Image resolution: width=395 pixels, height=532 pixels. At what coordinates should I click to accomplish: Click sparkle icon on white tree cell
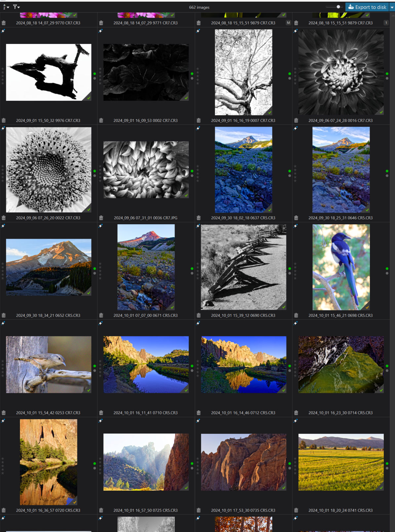pos(198,31)
